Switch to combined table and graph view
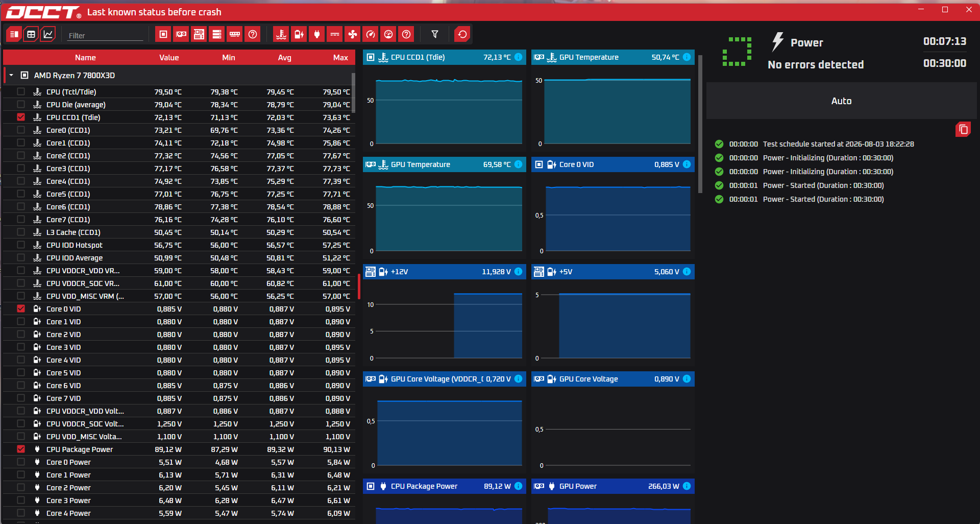The height and width of the screenshot is (524, 980). click(14, 34)
